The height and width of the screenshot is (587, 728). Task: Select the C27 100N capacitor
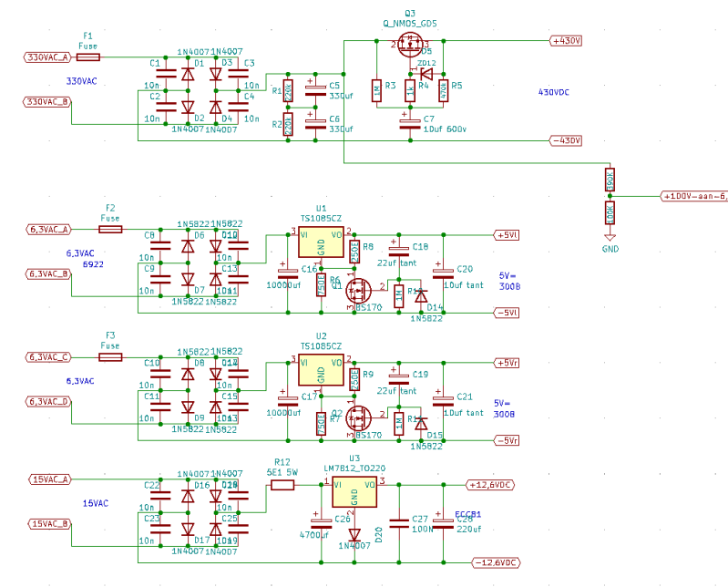point(399,524)
